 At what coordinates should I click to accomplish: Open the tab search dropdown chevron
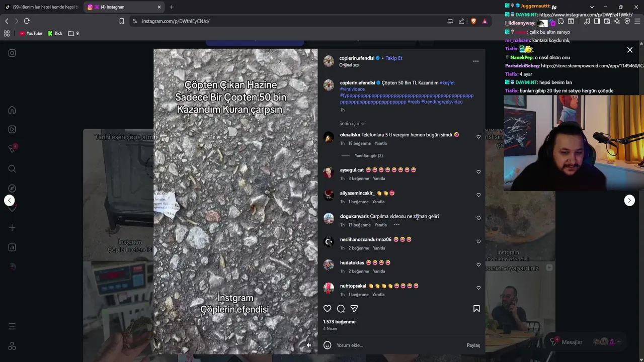(x=592, y=7)
